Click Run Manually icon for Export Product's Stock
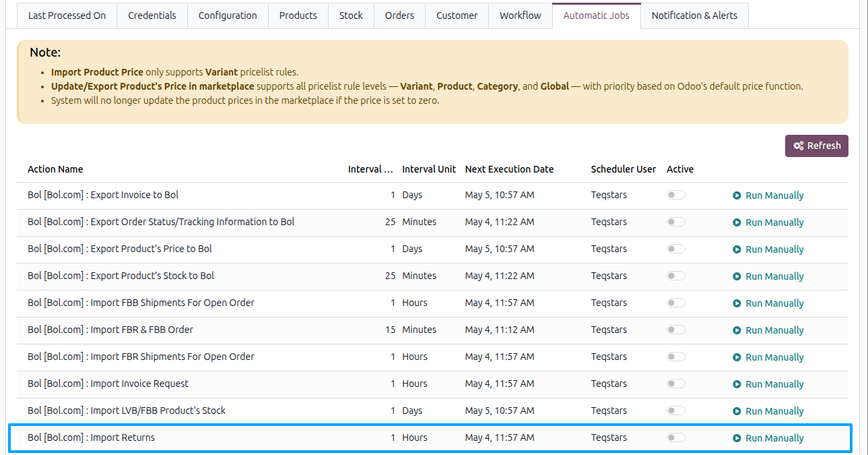The width and height of the screenshot is (868, 455). tap(737, 276)
